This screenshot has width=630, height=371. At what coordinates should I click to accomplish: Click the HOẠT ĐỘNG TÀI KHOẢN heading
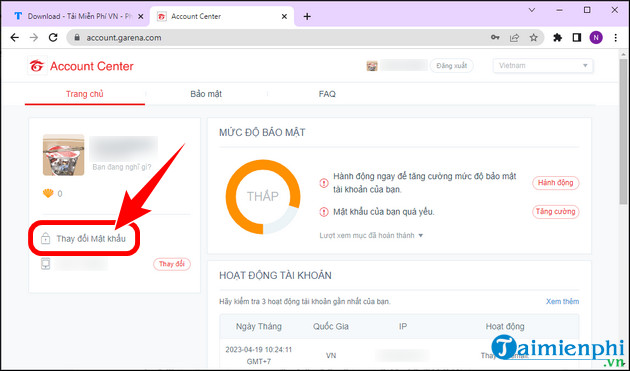pos(275,276)
